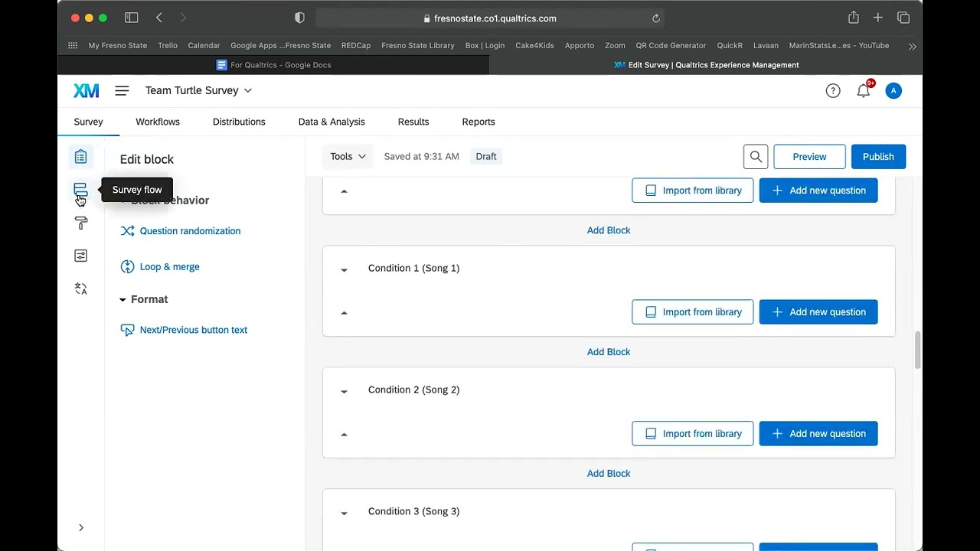Go back with Safari back arrow
This screenshot has height=551, width=980.
point(159,18)
